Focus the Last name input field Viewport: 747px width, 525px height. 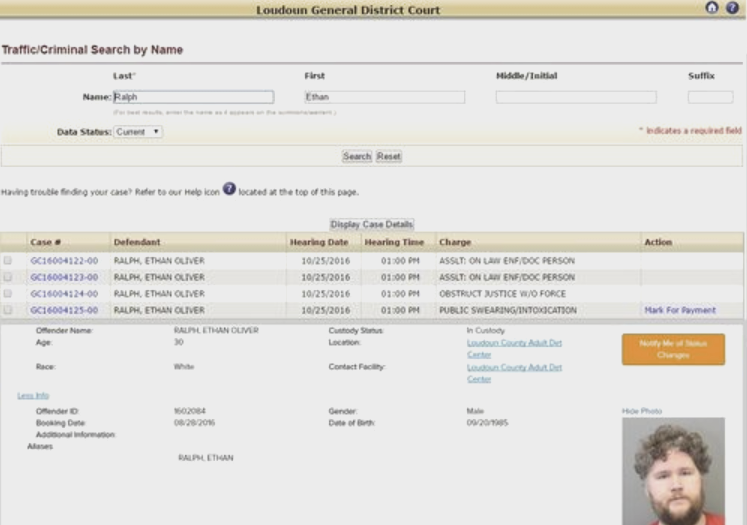[193, 97]
